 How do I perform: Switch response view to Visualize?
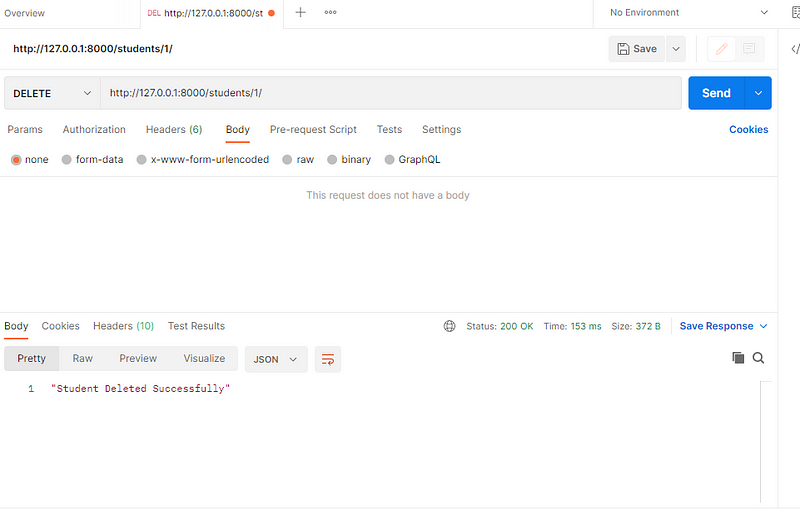click(x=204, y=359)
